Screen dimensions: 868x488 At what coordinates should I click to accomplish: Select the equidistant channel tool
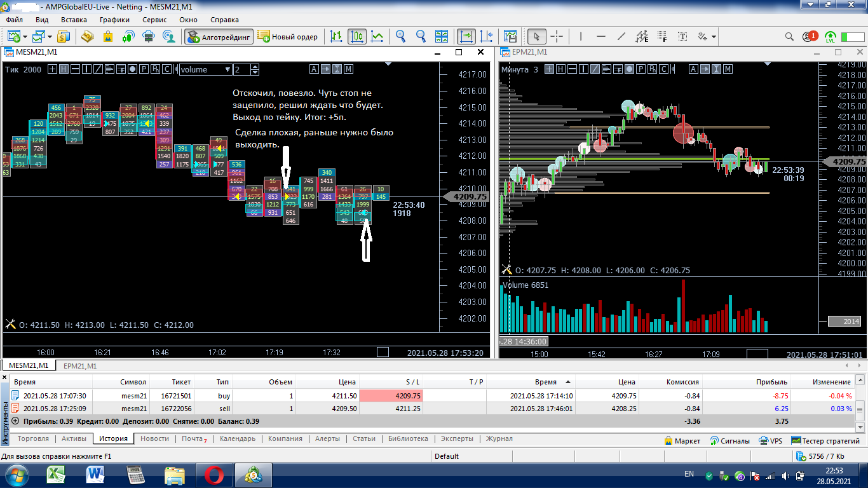(x=642, y=36)
